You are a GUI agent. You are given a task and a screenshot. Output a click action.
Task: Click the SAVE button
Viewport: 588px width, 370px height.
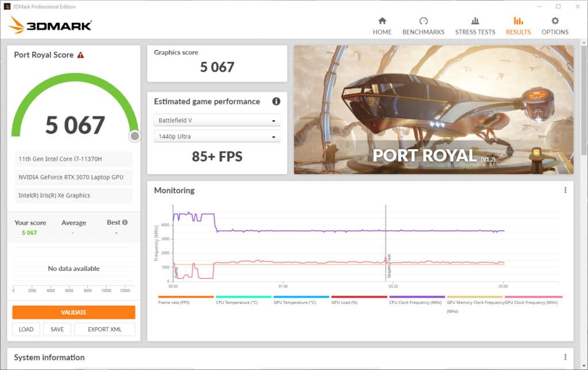pyautogui.click(x=57, y=329)
